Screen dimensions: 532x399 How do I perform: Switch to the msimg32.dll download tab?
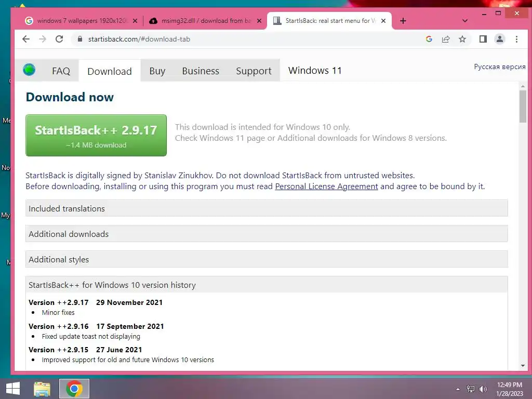pos(205,21)
